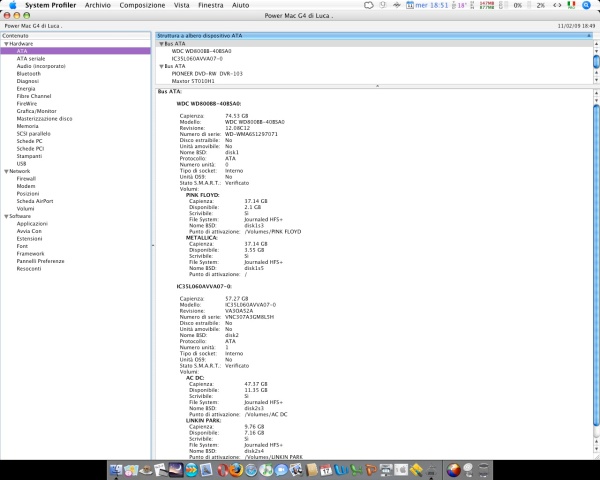
Task: Click the Italian flag input menu icon
Action: tap(571, 5)
